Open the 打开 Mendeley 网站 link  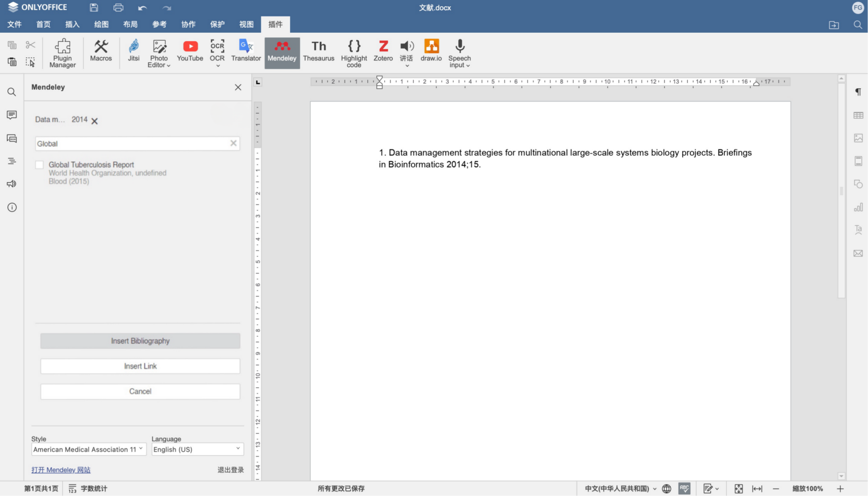pos(61,470)
